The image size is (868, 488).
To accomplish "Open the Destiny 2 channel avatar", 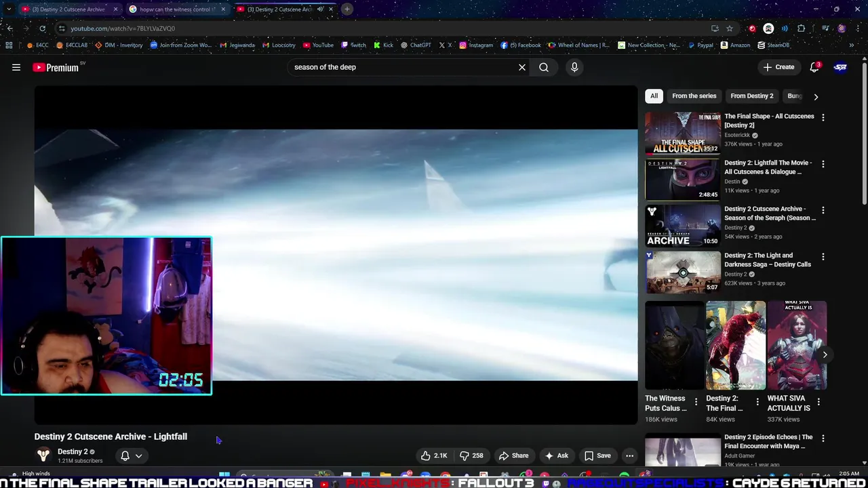I will tap(43, 455).
